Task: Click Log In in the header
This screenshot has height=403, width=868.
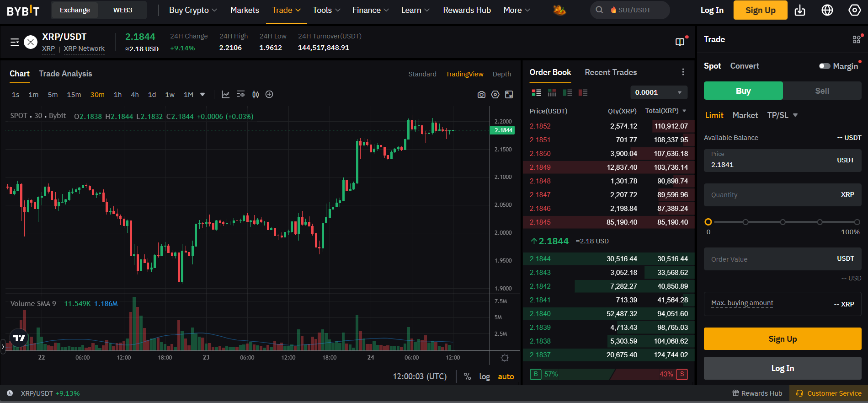Action: coord(712,10)
